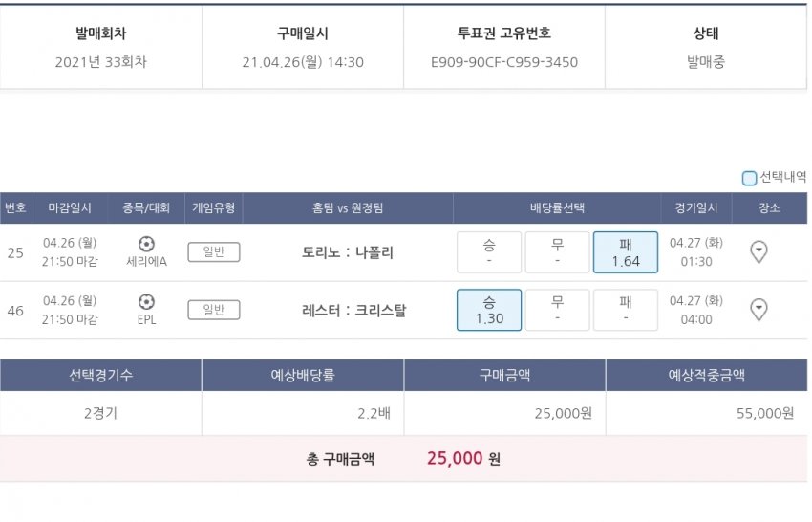The height and width of the screenshot is (522, 812).
Task: Select 무 for 토리노 : 나폴리
Action: [557, 252]
